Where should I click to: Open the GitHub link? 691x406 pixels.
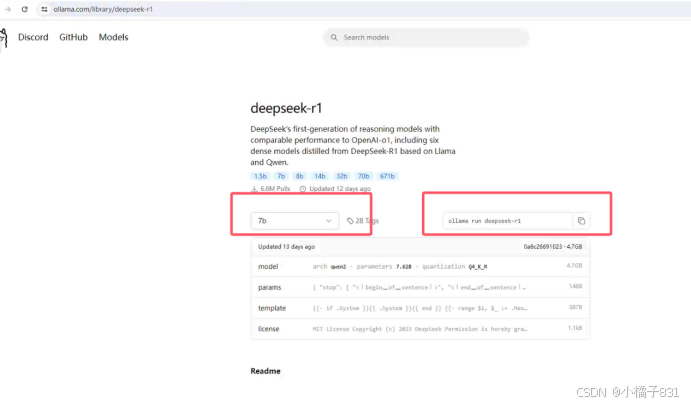(74, 37)
